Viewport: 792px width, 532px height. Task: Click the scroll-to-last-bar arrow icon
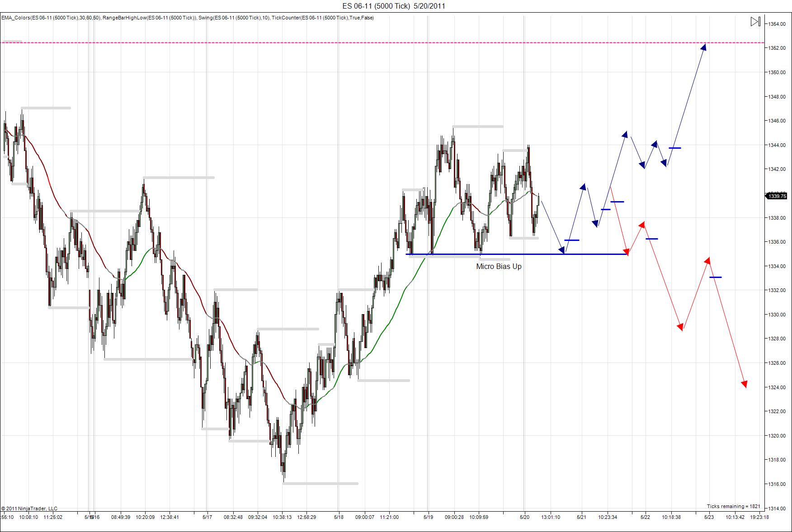[755, 22]
